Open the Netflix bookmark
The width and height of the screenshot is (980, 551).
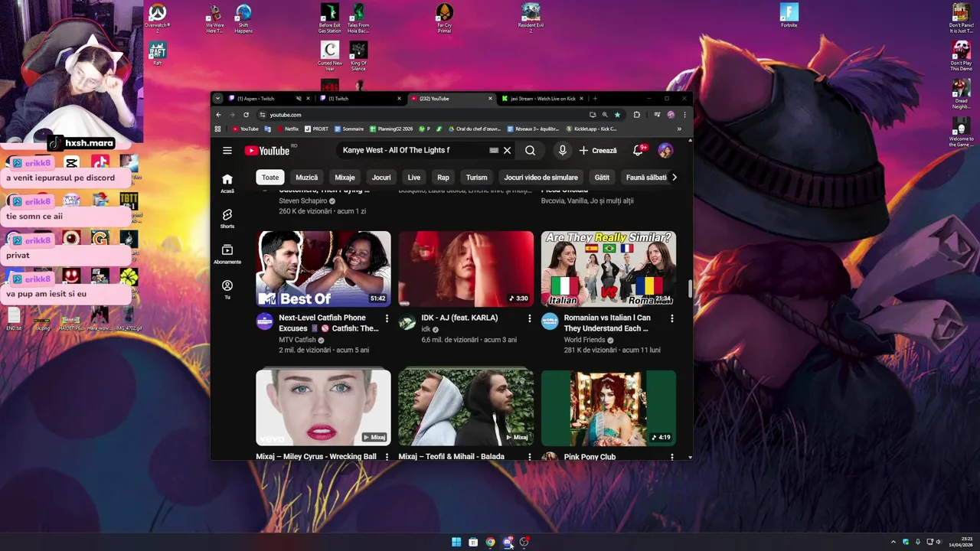click(288, 129)
